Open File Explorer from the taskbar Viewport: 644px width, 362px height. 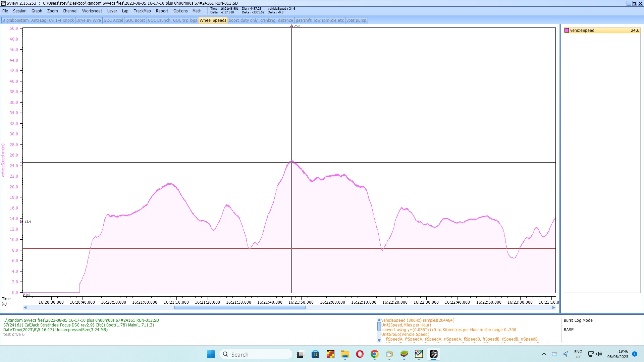coord(345,354)
